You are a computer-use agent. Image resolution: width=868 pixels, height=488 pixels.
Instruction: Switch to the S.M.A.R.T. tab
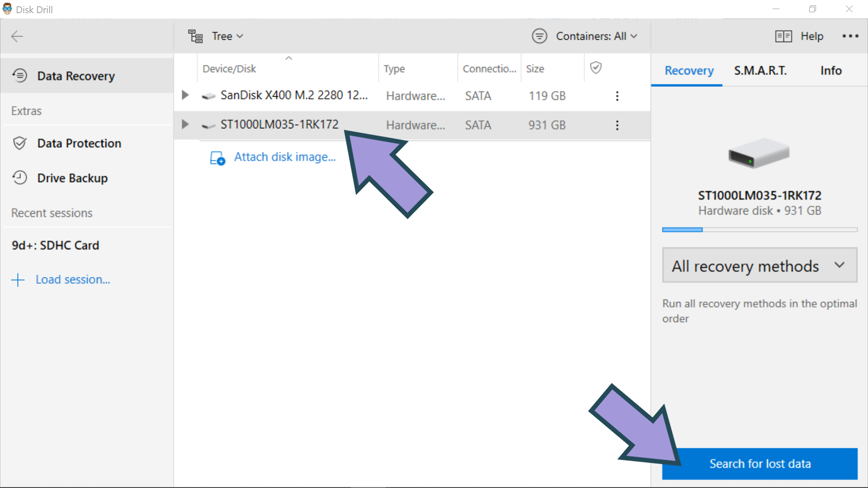pyautogui.click(x=762, y=70)
